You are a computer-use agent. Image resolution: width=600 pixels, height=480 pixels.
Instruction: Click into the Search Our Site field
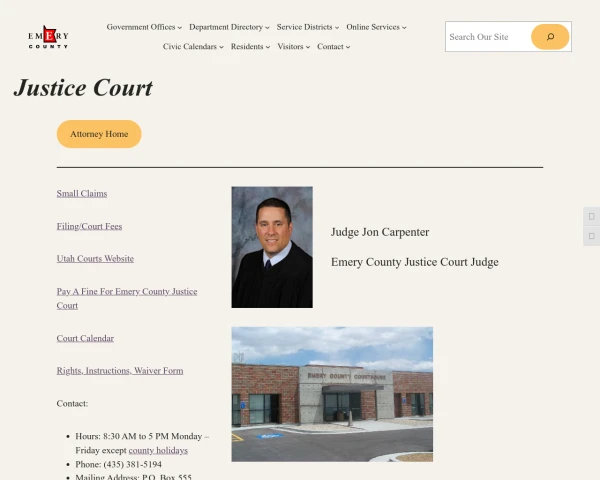point(488,37)
